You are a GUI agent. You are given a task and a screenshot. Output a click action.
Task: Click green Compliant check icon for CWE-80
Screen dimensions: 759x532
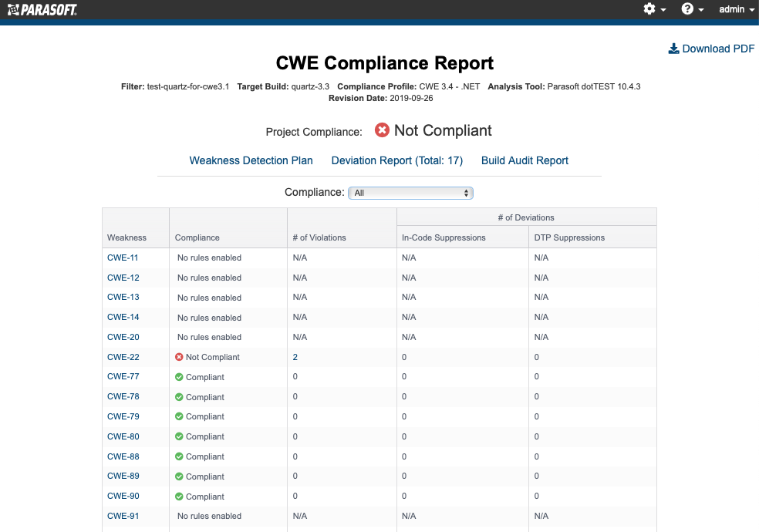coord(179,436)
